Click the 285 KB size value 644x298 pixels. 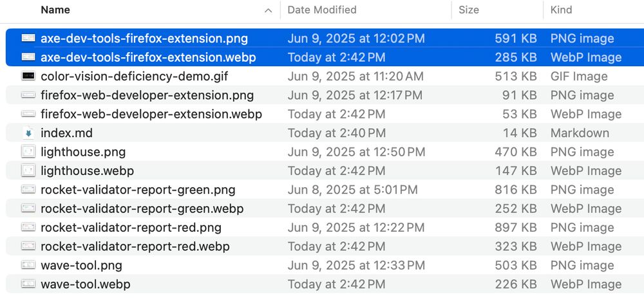515,57
